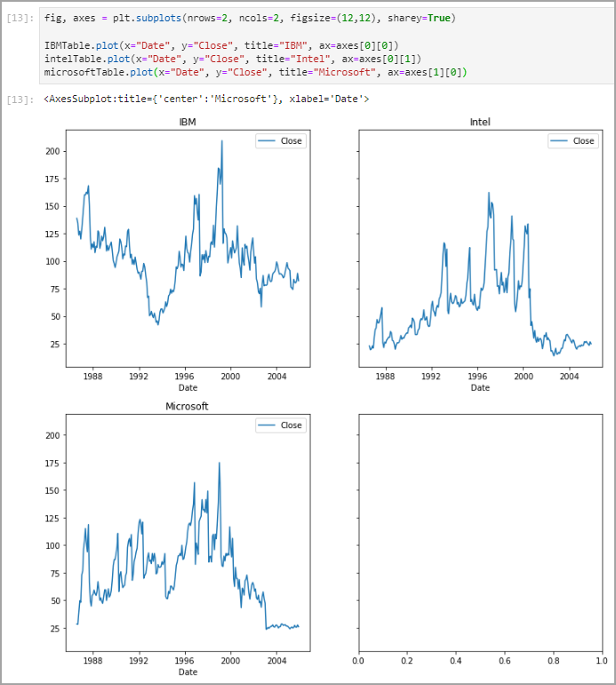616x685 pixels.
Task: Click the Close legend in the IBM chart
Action: click(281, 141)
